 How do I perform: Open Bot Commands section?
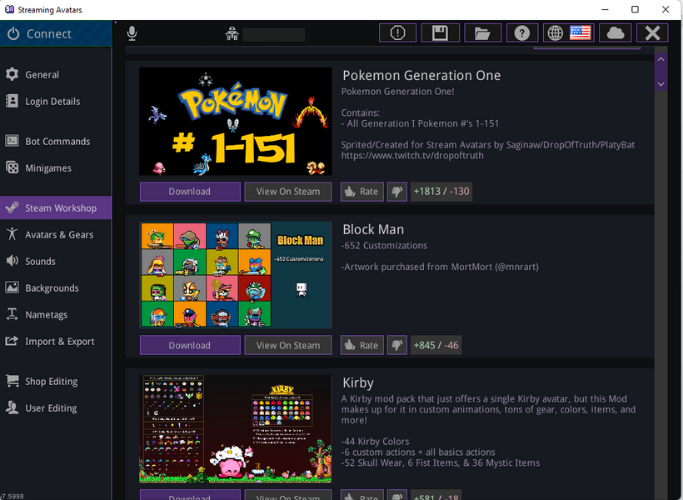pyautogui.click(x=56, y=141)
